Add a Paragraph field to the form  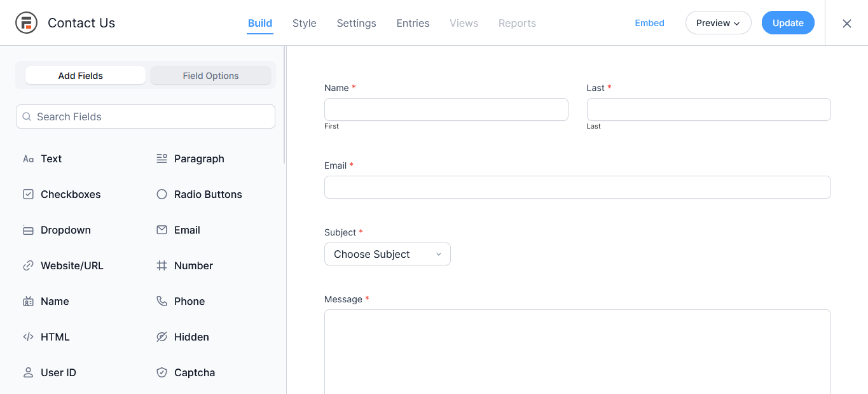[x=198, y=159]
